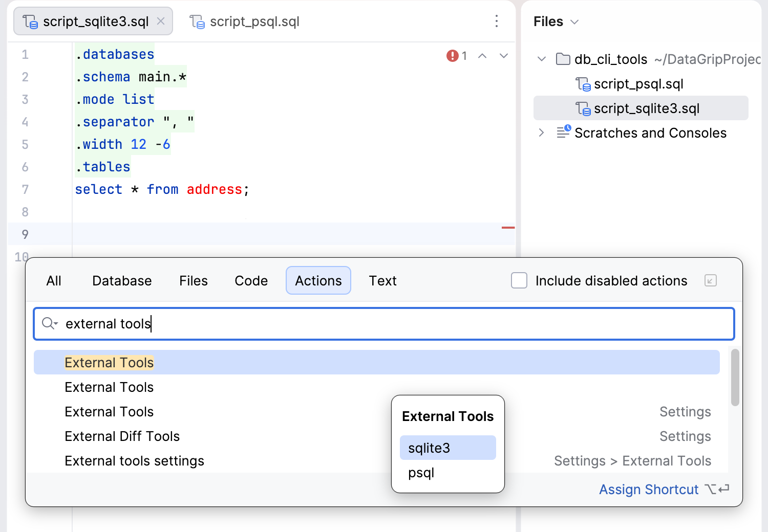Screen dimensions: 768x532
Task: Choose External tools settings result
Action: 134,461
